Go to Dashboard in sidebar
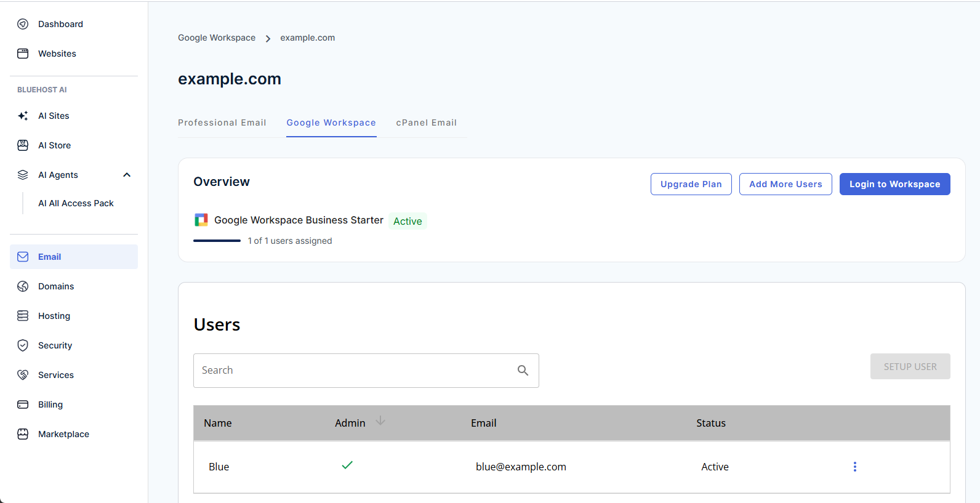The image size is (980, 503). [x=60, y=24]
